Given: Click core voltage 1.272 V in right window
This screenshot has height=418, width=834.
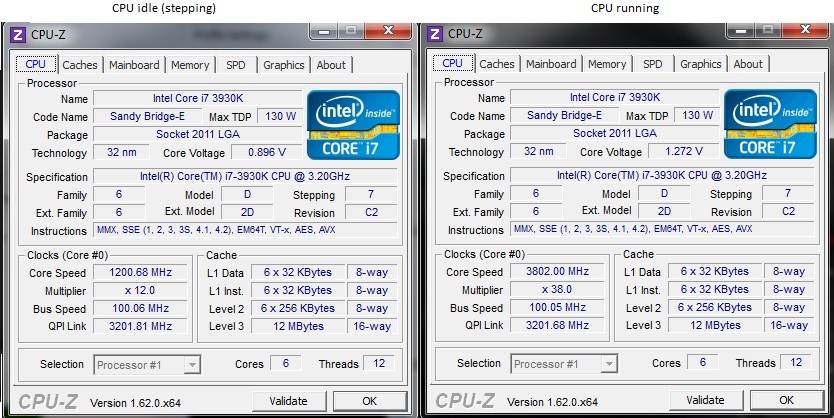Looking at the screenshot, I should (x=684, y=151).
